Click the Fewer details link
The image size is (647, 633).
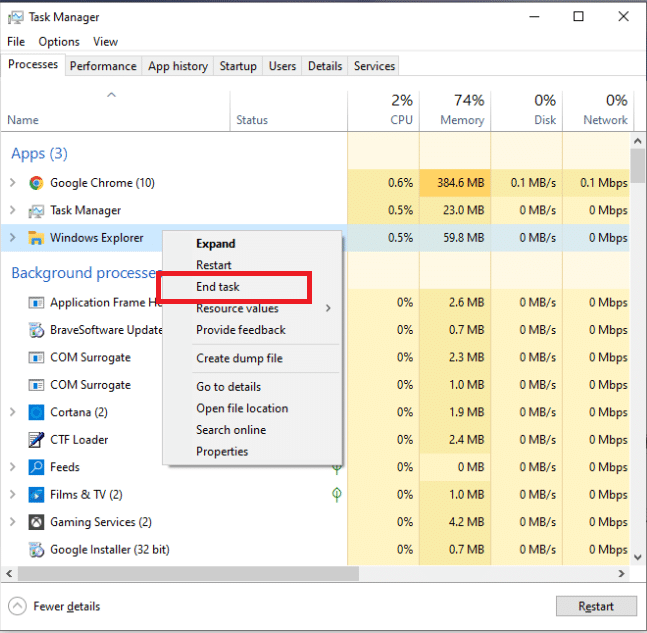[66, 606]
